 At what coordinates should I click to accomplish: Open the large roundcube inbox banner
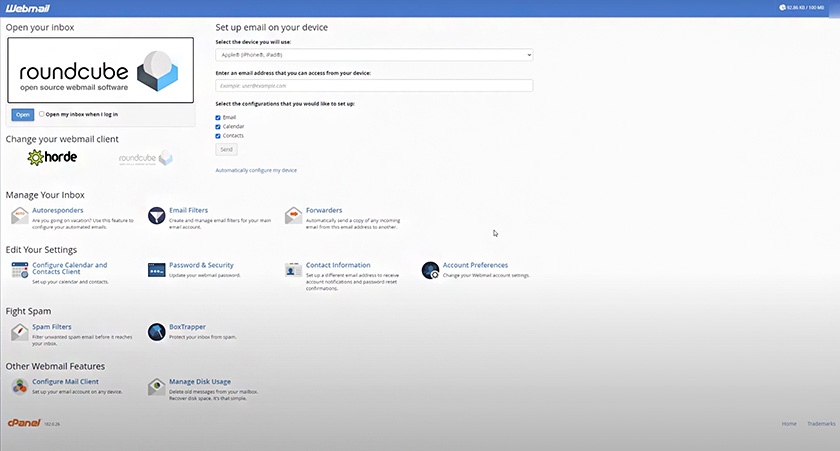point(101,70)
